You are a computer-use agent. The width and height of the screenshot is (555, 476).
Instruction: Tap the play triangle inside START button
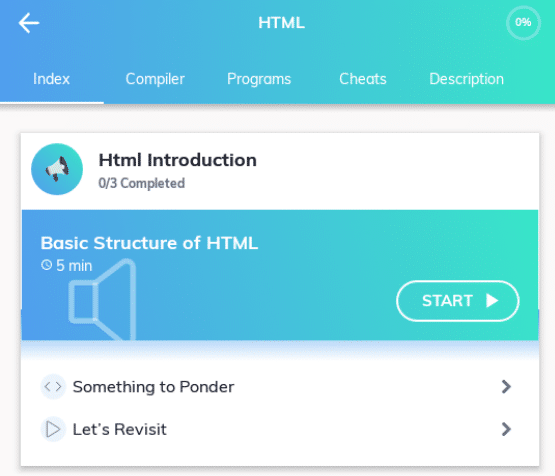coord(492,301)
